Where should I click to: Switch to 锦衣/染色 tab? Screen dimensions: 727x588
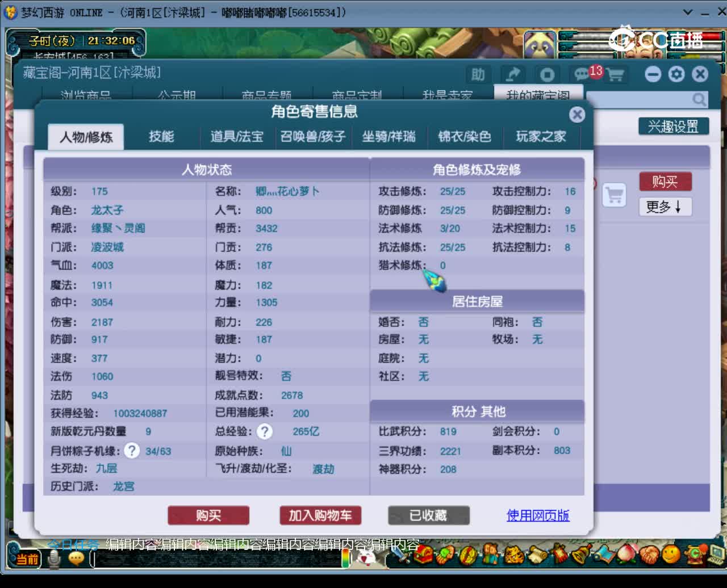465,137
